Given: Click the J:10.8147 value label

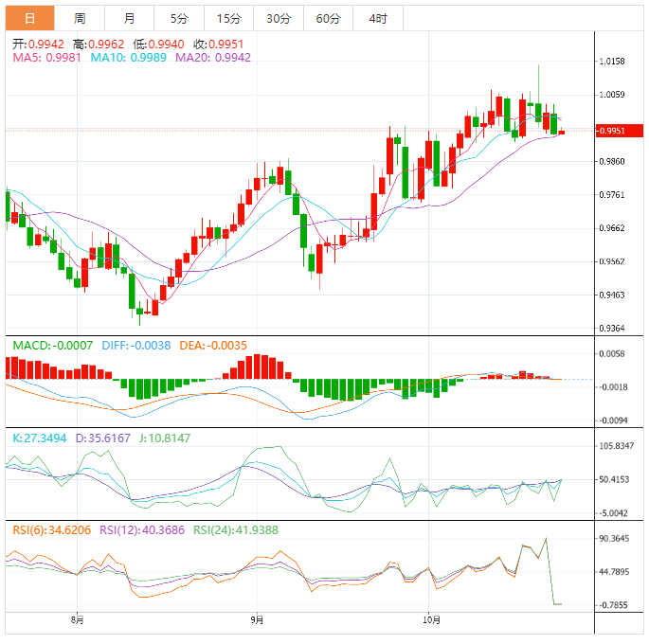Looking at the screenshot, I should click(x=164, y=438).
